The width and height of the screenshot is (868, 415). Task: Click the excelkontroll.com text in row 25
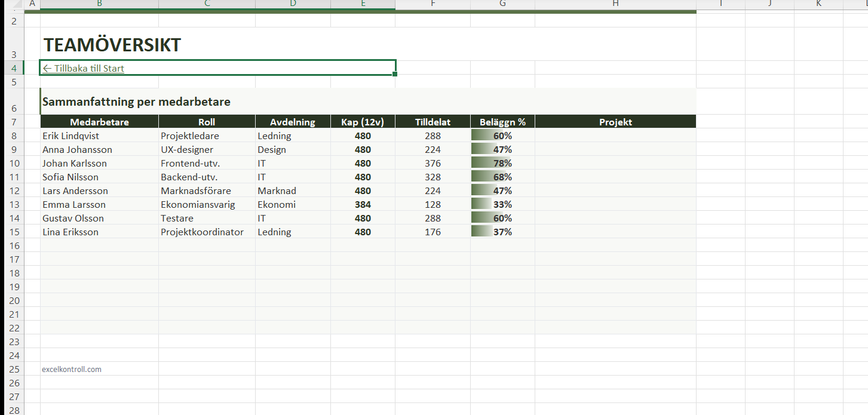(x=72, y=370)
